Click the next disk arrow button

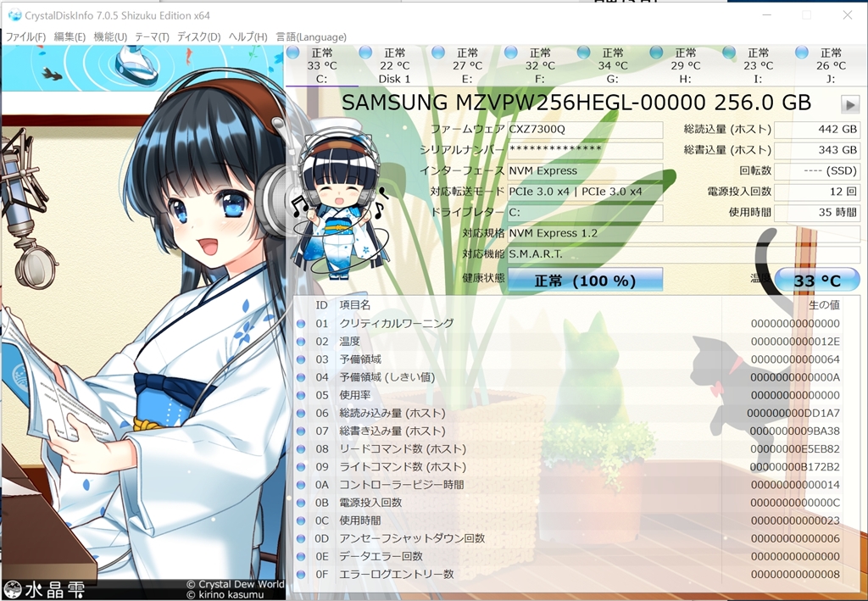coord(849,104)
